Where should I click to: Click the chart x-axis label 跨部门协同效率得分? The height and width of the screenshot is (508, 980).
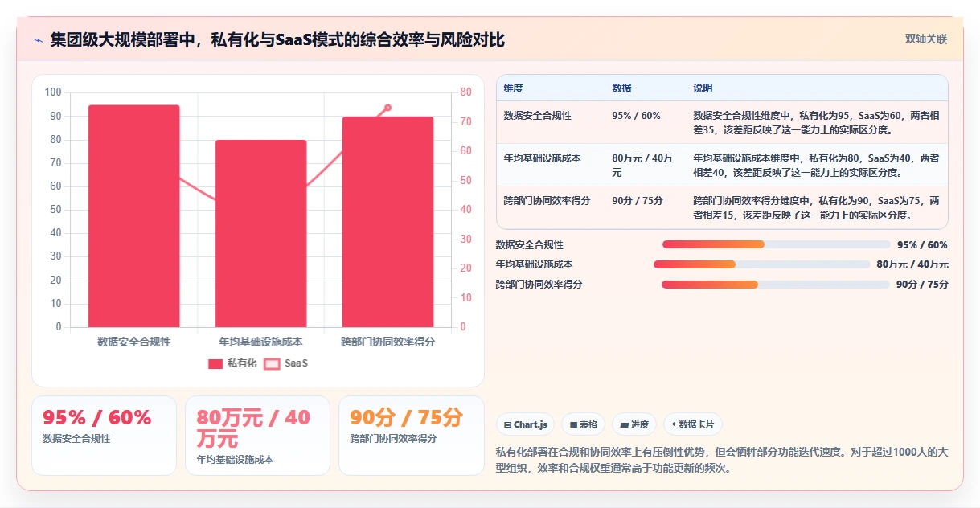click(x=387, y=342)
